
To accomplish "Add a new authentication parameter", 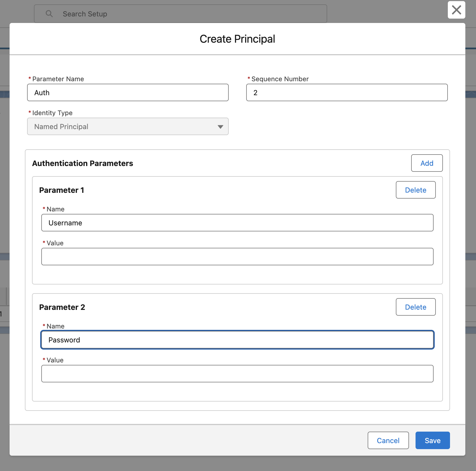I will [427, 163].
